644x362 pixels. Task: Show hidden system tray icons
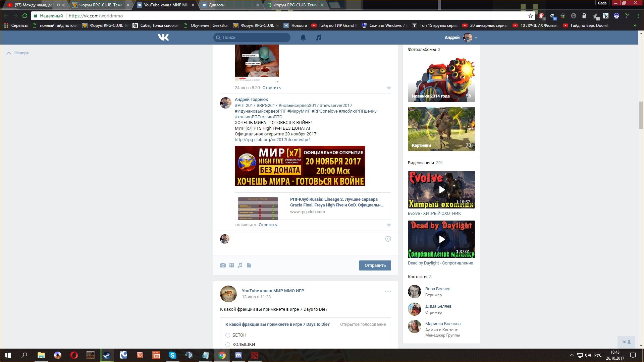point(572,355)
